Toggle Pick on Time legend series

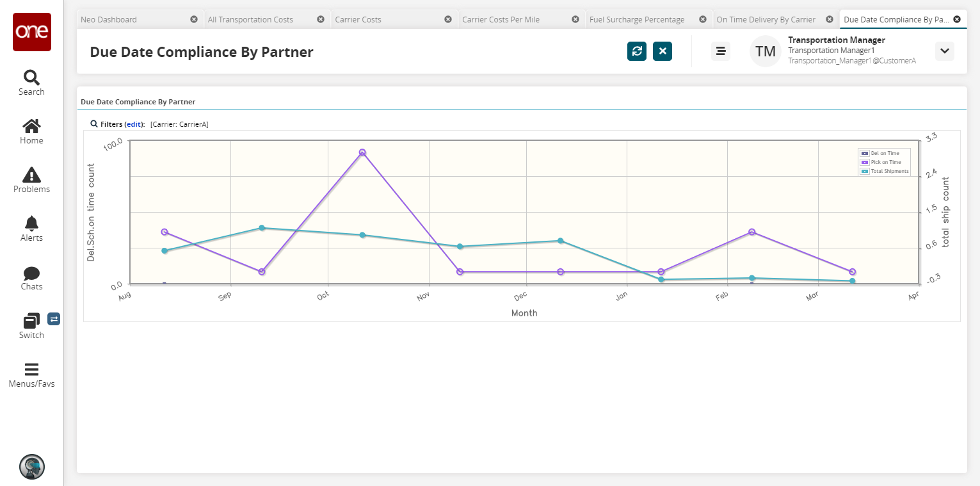885,162
